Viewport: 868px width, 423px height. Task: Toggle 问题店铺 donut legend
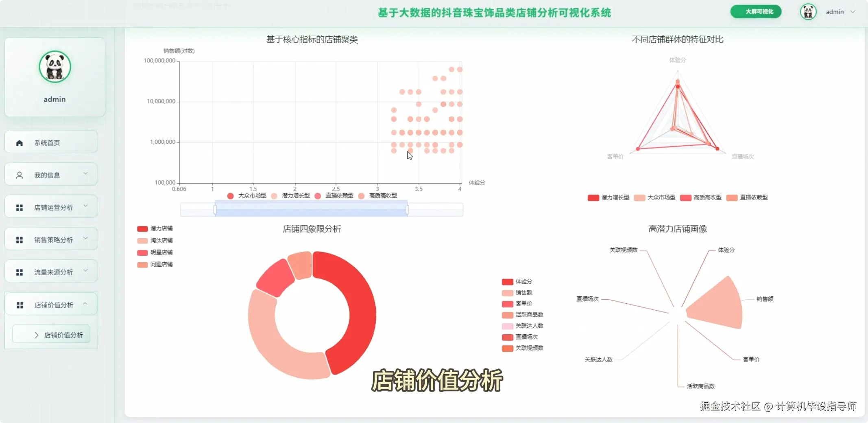coord(155,264)
